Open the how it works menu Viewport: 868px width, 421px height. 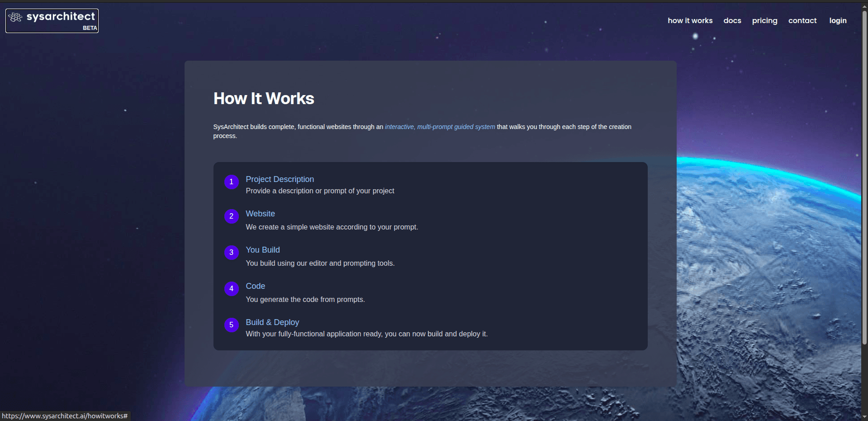tap(690, 20)
